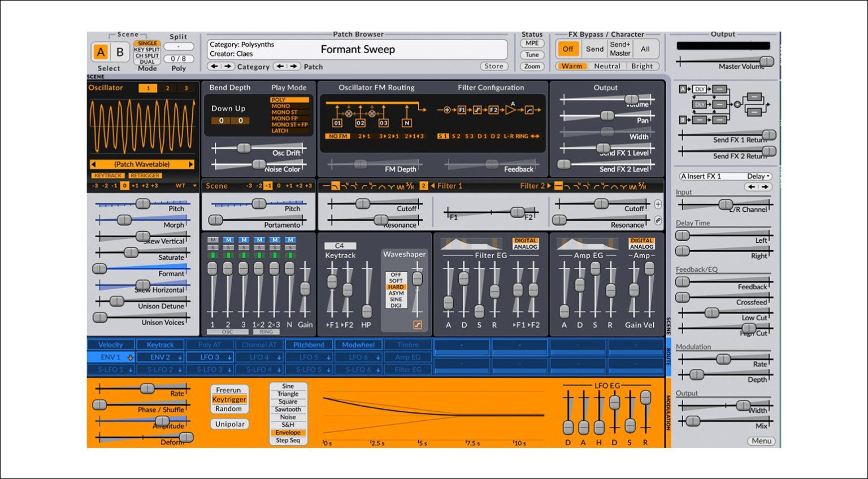Toggle Unipolar mode for the LFO
The height and width of the screenshot is (479, 868).
(229, 424)
